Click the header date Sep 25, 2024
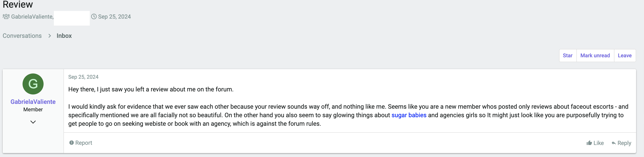 click(x=114, y=17)
